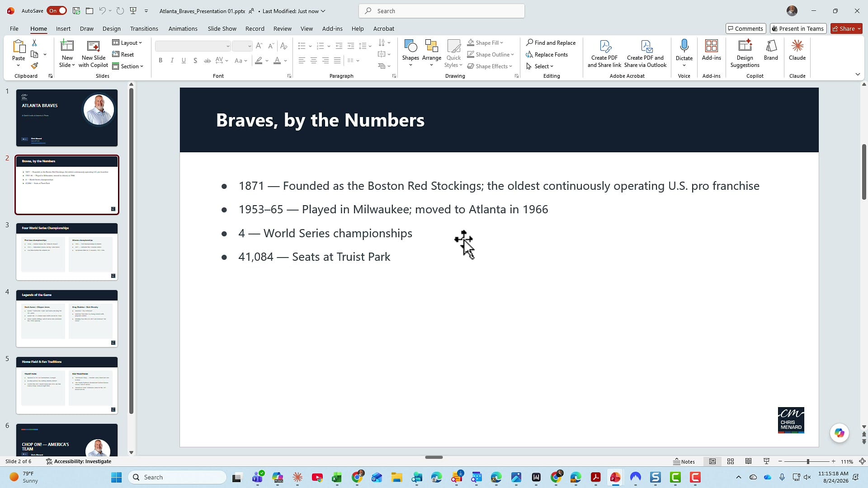
Task: Click the Cut scissors icon
Action: point(34,42)
